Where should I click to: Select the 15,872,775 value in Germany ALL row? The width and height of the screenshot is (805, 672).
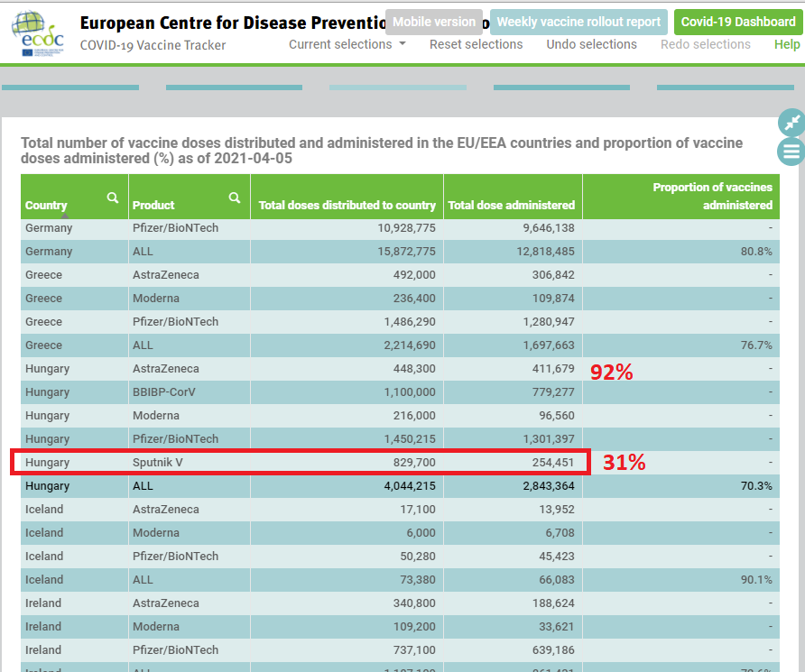point(407,252)
